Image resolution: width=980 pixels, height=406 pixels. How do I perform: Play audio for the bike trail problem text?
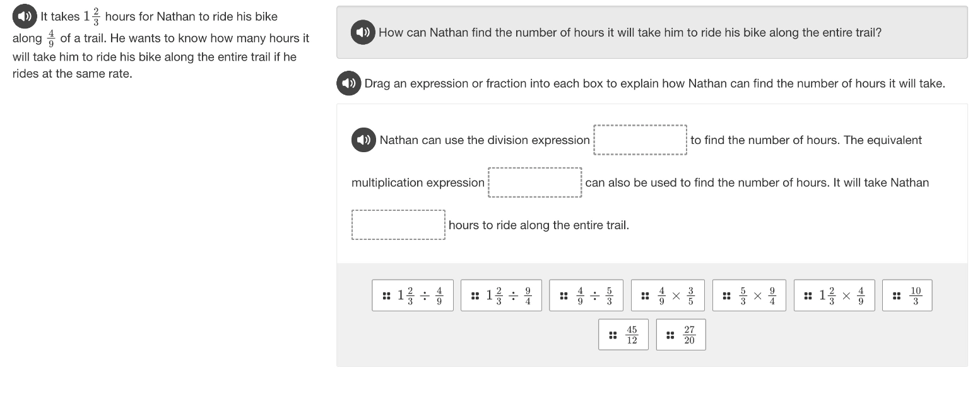click(25, 16)
